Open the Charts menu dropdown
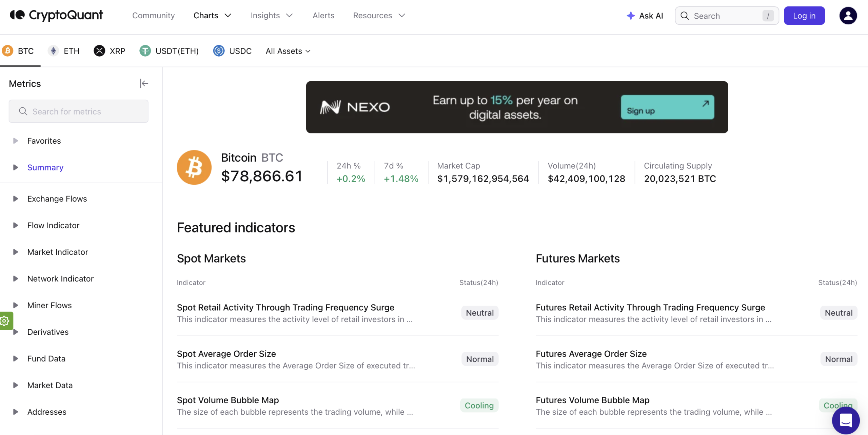 [213, 15]
